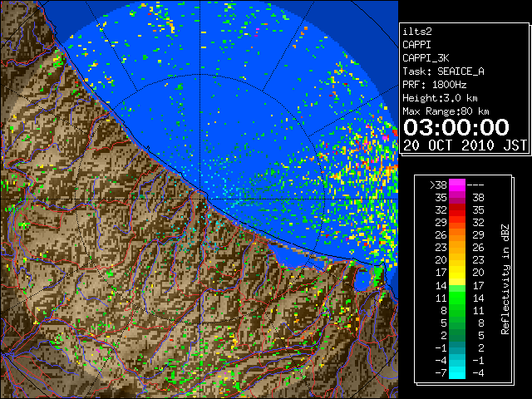Click the yellow 17 dBZ color band

(x=457, y=273)
